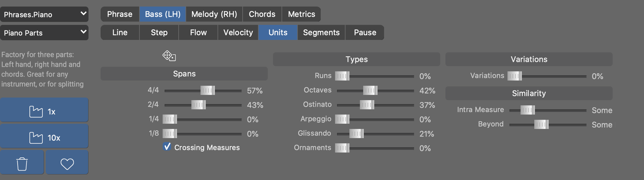
Task: Click the factory 10x generate button
Action: pos(44,137)
